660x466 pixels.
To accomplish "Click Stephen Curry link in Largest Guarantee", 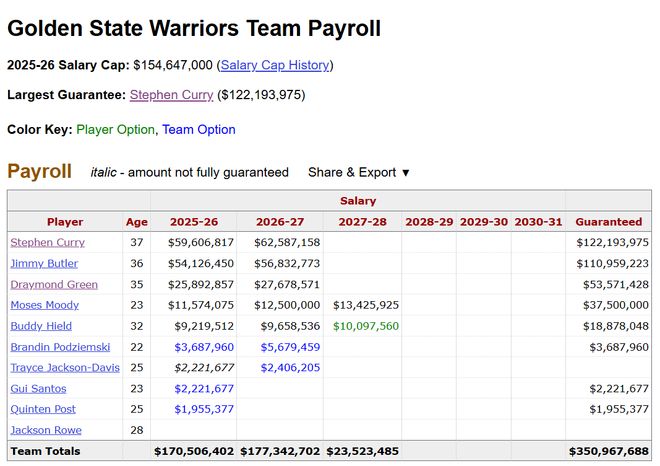I will 171,95.
